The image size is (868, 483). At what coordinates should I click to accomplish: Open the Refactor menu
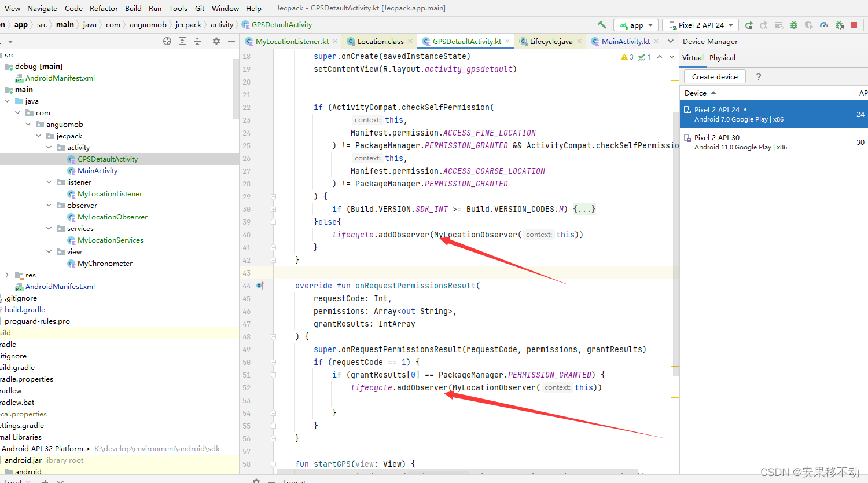[x=104, y=8]
